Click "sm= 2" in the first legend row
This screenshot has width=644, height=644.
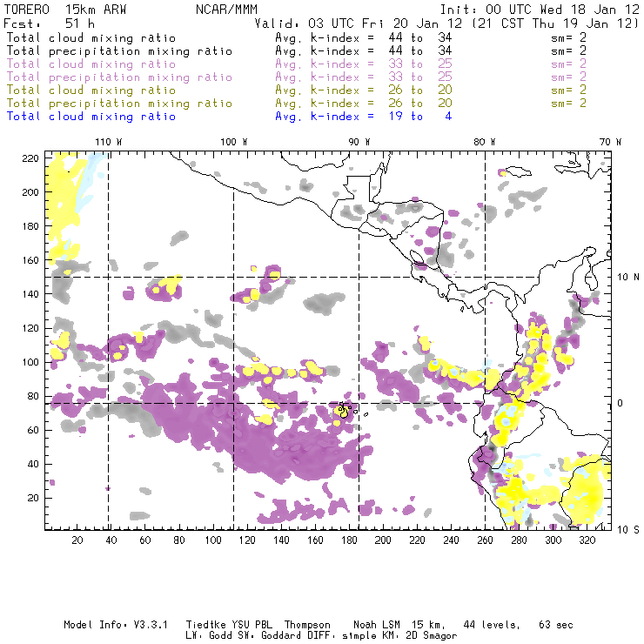coord(568,37)
